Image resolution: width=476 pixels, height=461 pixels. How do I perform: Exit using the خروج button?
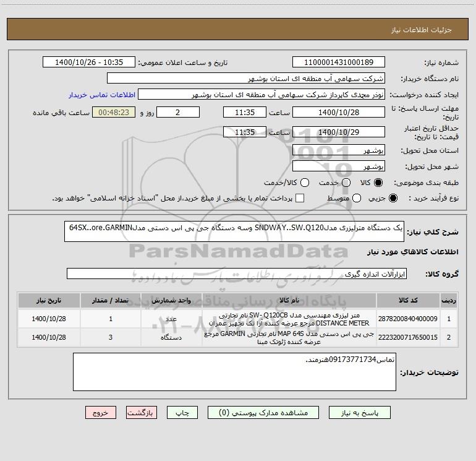[101, 413]
